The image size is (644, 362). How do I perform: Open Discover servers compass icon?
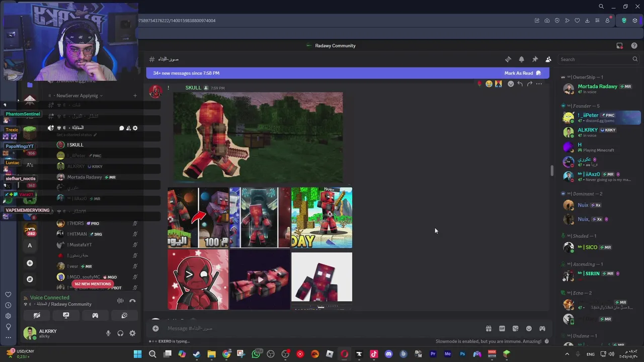30,279
